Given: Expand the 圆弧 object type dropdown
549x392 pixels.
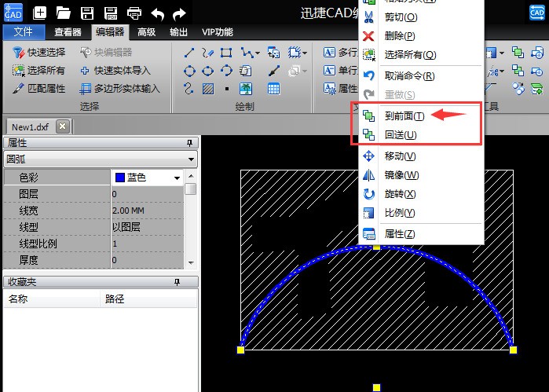Looking at the screenshot, I should 191,159.
